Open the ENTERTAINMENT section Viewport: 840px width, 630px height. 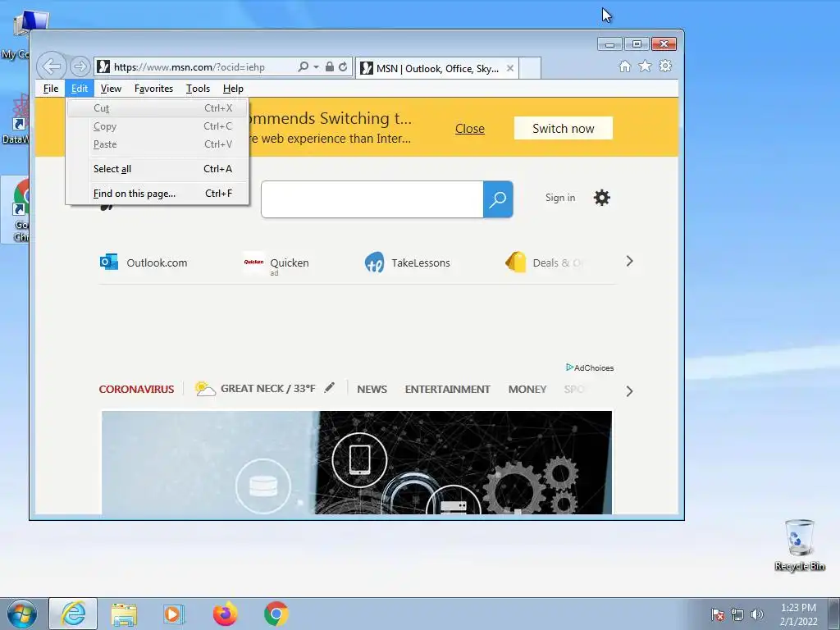(x=447, y=390)
